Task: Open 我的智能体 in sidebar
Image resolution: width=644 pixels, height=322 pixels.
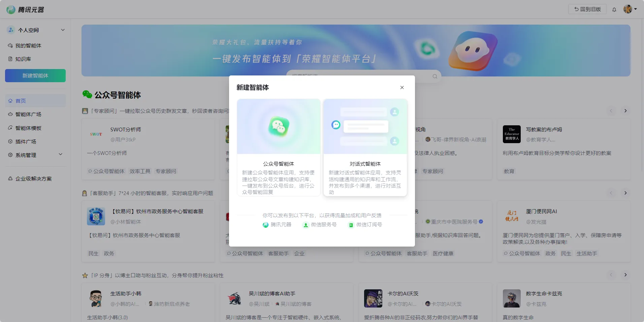Action: point(28,45)
